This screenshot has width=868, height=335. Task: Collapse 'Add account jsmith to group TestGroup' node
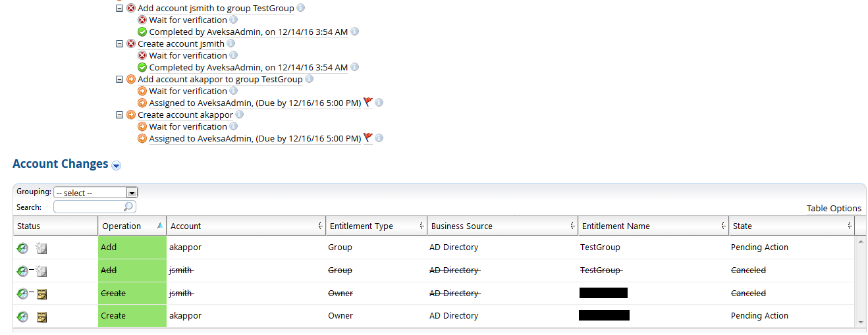[x=119, y=8]
